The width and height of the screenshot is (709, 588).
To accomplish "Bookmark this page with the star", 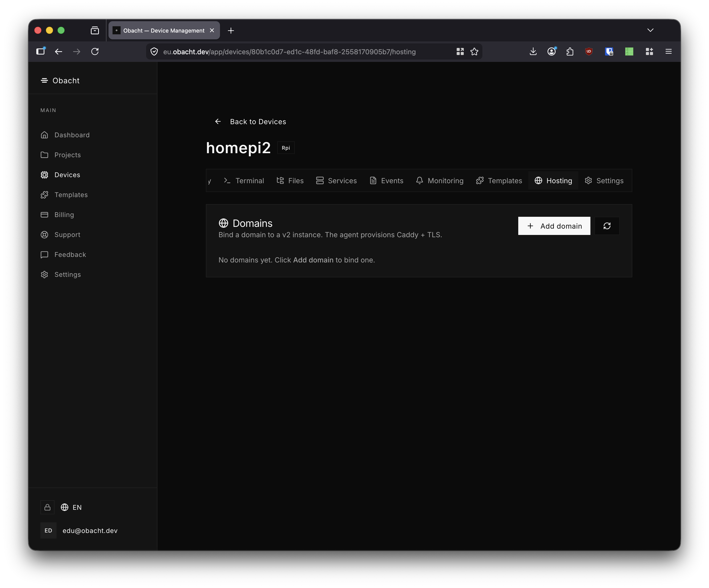I will (474, 51).
